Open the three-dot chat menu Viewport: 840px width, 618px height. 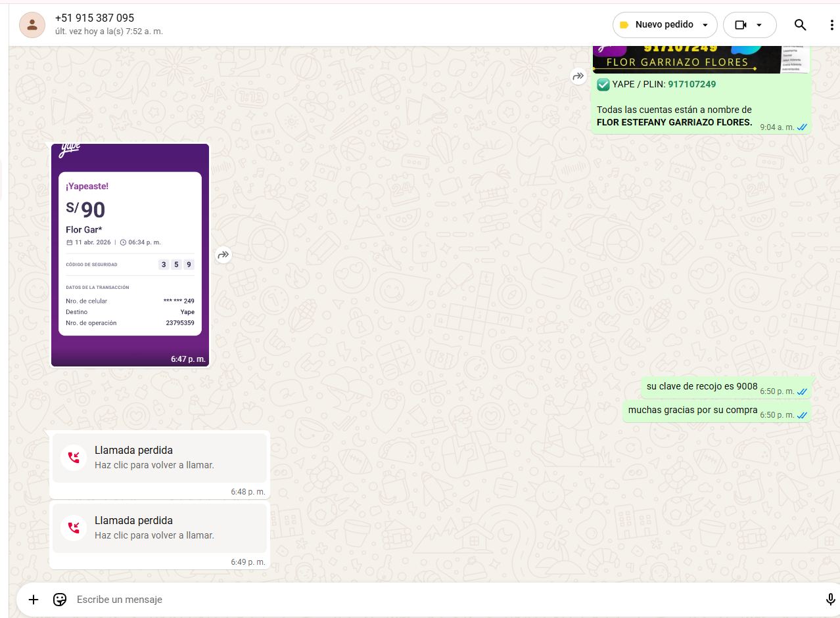(831, 25)
